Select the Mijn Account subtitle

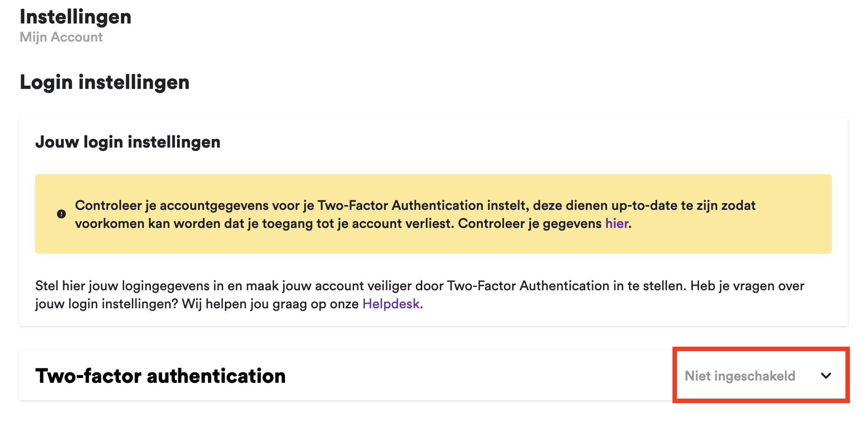tap(61, 37)
